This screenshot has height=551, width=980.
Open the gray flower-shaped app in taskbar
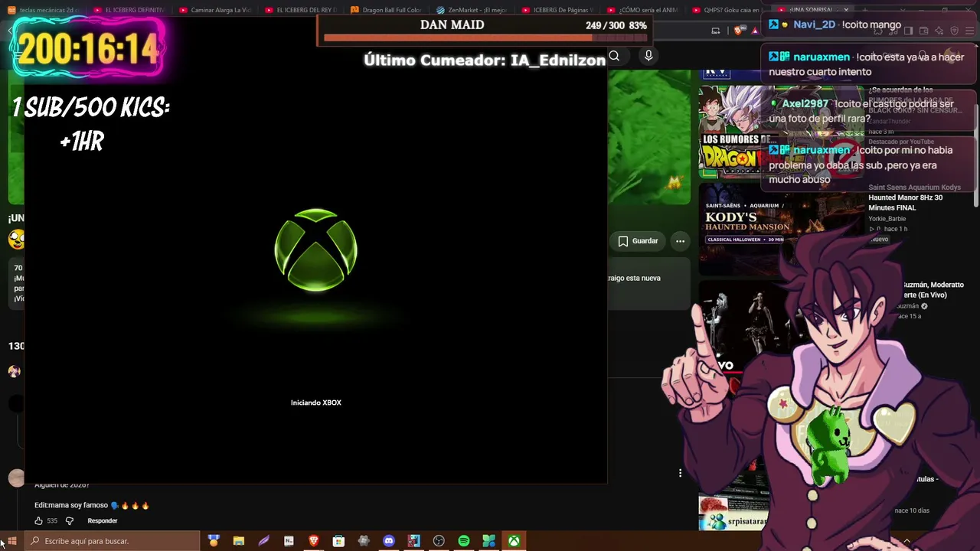pos(364,541)
